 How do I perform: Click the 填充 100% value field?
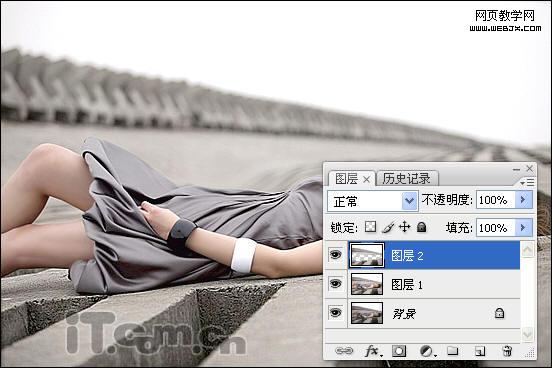[496, 228]
